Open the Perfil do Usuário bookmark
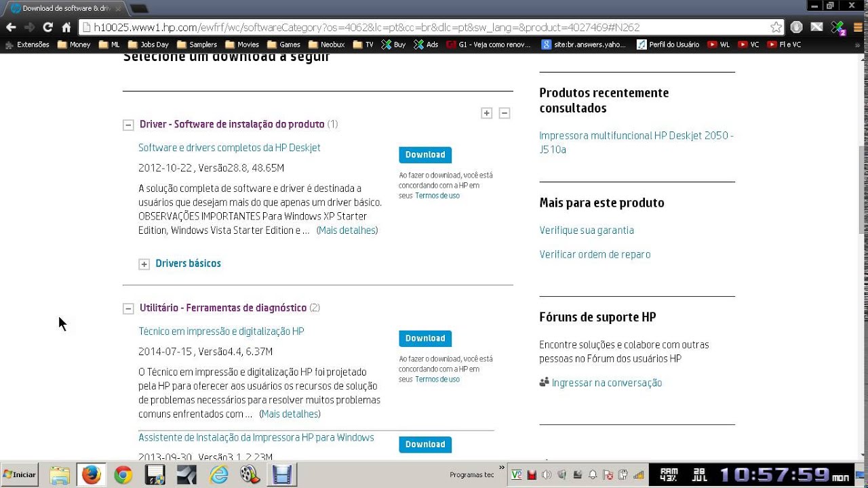The height and width of the screenshot is (488, 868). click(668, 45)
